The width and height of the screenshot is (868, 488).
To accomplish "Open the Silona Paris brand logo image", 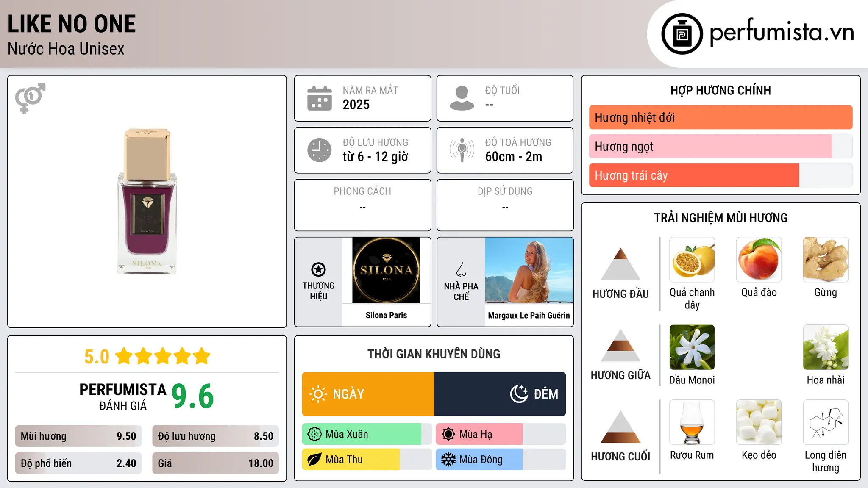I will coord(386,270).
